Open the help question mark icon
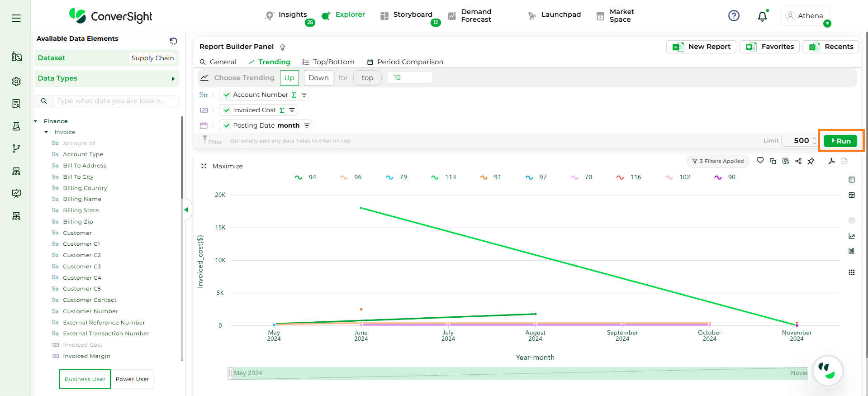The height and width of the screenshot is (396, 868). tap(734, 16)
